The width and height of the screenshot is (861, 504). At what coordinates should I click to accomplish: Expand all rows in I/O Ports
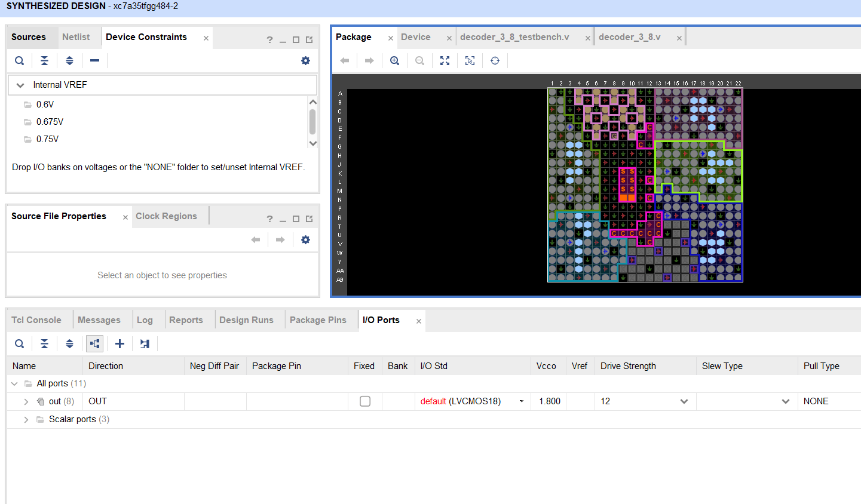pos(69,343)
